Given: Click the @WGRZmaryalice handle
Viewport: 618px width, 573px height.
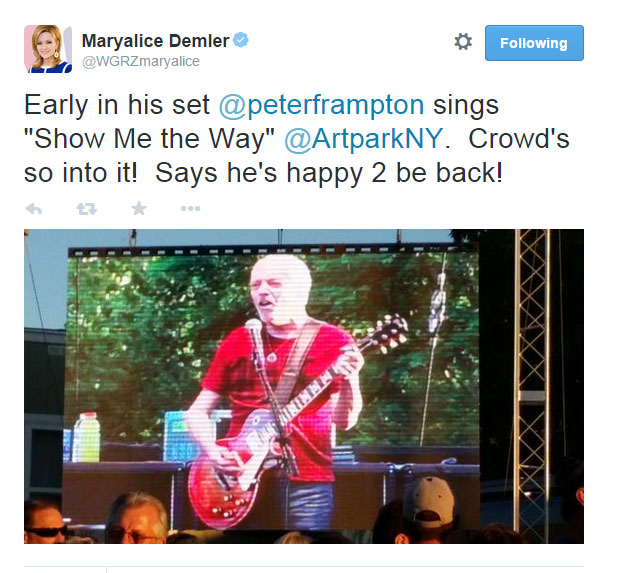Looking at the screenshot, I should (x=141, y=61).
